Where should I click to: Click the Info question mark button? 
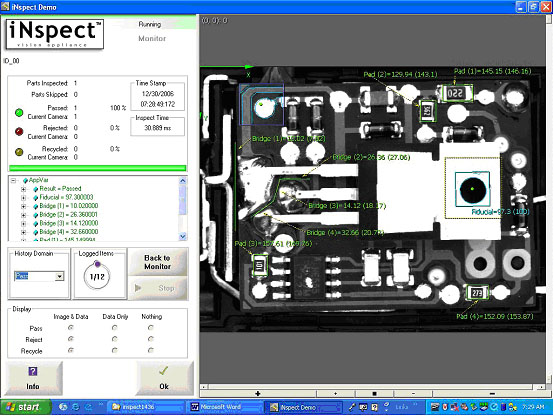(x=33, y=378)
